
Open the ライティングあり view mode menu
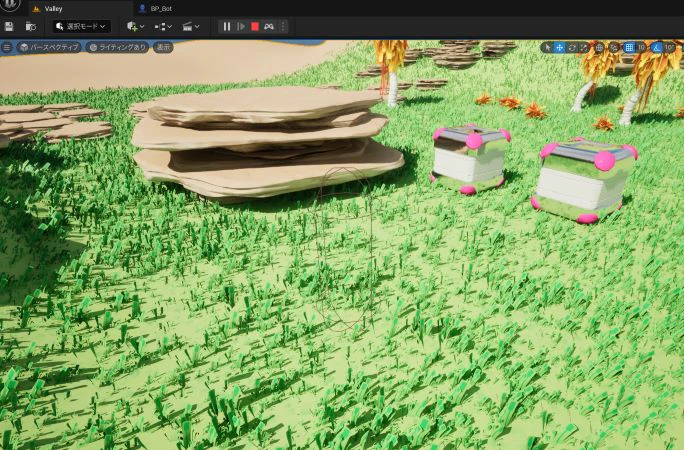pos(117,47)
